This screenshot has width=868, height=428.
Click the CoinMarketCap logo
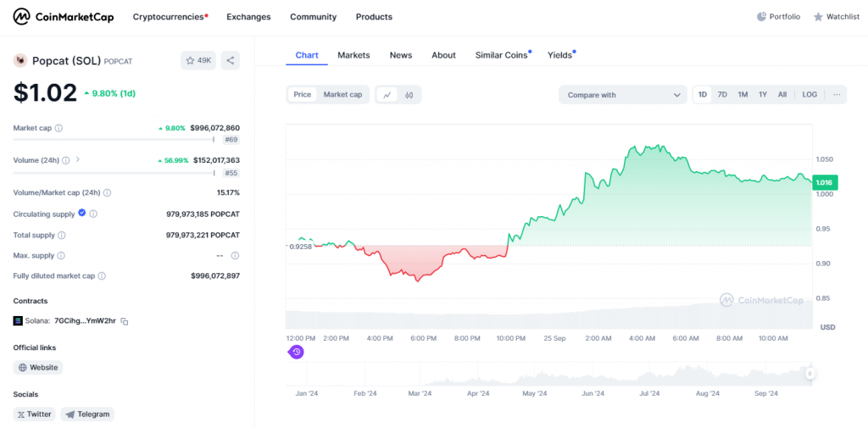point(63,17)
